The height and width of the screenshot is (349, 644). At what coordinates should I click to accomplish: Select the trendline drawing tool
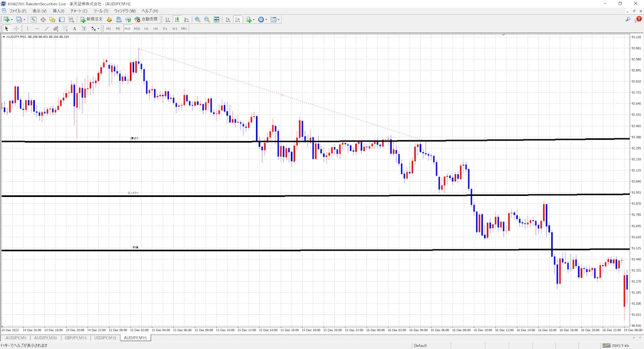(x=46, y=29)
